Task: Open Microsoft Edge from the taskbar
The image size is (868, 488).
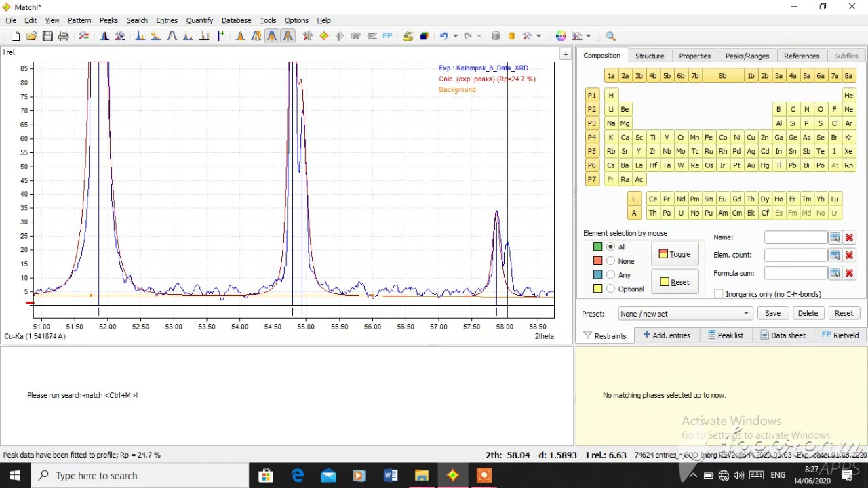Action: (x=298, y=476)
